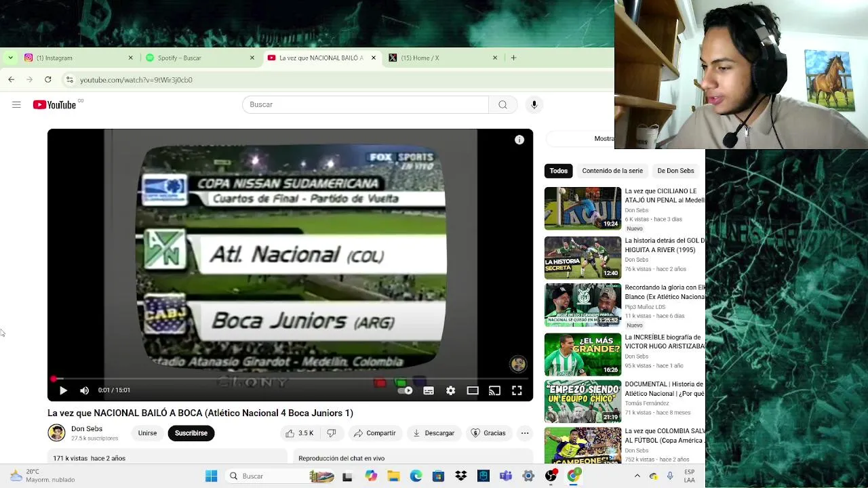Open Copilot from the taskbar
Viewport: 868px width, 488px height.
(x=371, y=476)
